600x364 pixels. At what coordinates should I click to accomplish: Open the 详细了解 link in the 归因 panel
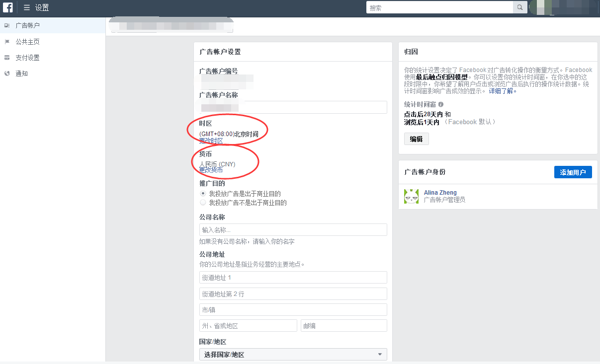click(x=501, y=90)
